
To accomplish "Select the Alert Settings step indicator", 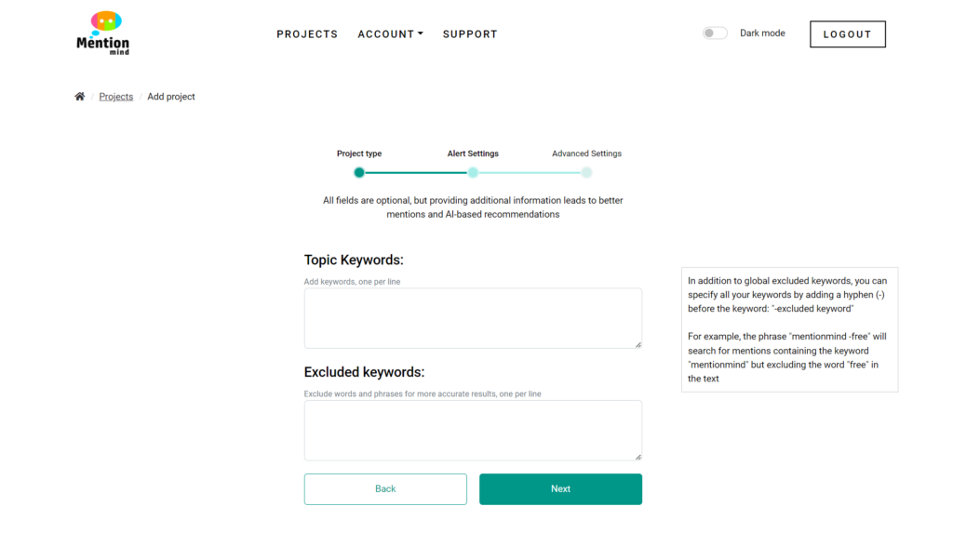I will pyautogui.click(x=473, y=172).
